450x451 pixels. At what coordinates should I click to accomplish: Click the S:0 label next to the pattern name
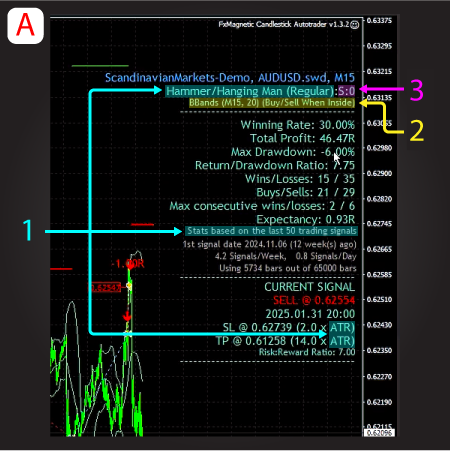[346, 91]
